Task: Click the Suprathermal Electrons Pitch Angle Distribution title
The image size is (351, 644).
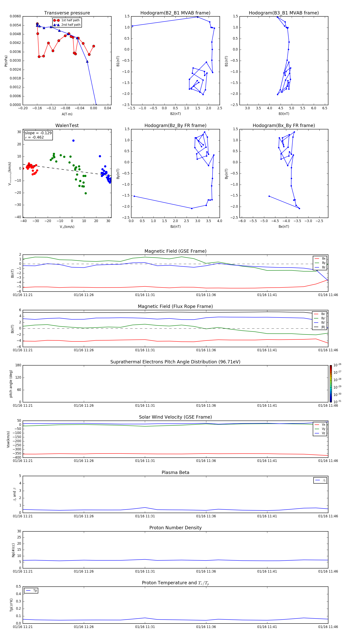Action: pos(175,362)
